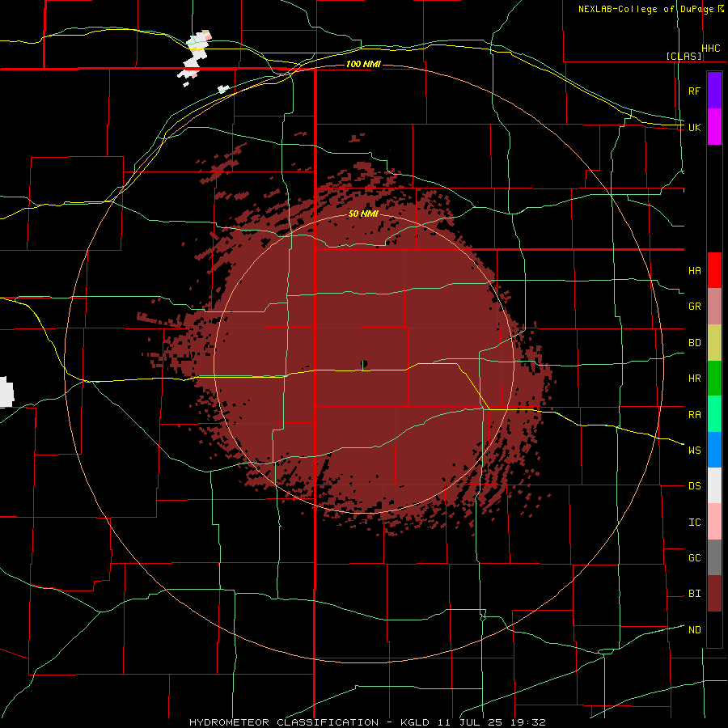Click the WS legend label
Viewport: 728px width, 728px height.
coord(694,450)
